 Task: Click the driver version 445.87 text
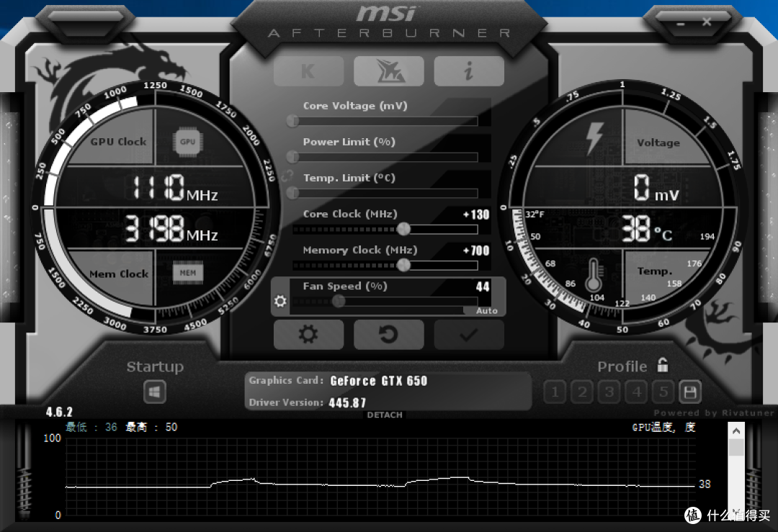pyautogui.click(x=347, y=402)
